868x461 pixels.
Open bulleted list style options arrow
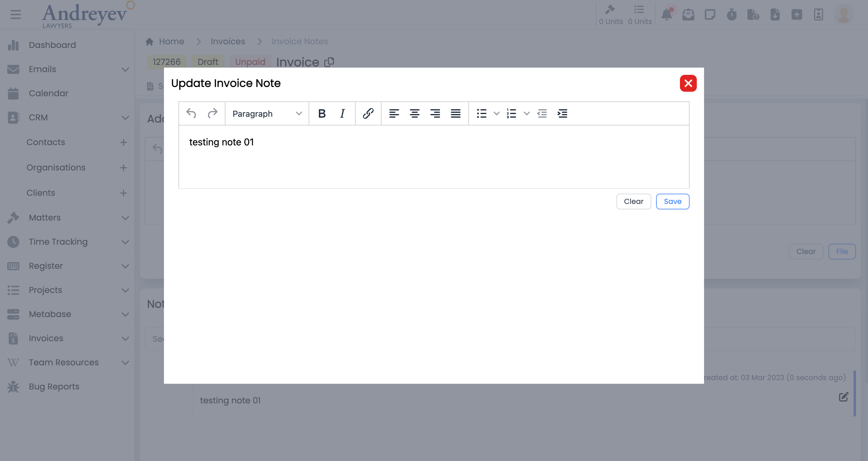click(x=496, y=114)
